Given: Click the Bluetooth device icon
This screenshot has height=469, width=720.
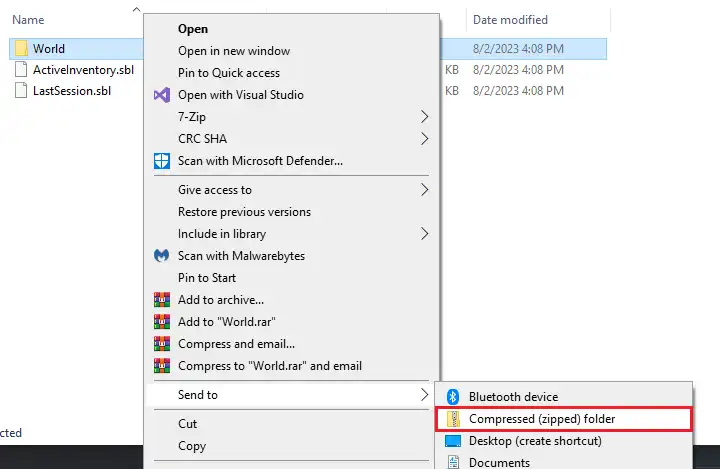Looking at the screenshot, I should pyautogui.click(x=453, y=397).
